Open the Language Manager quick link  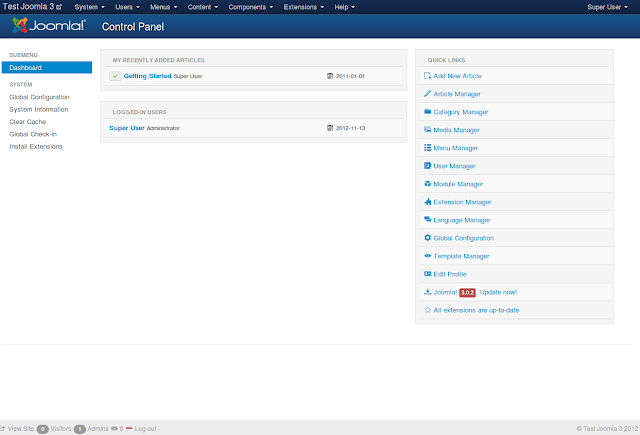click(462, 220)
